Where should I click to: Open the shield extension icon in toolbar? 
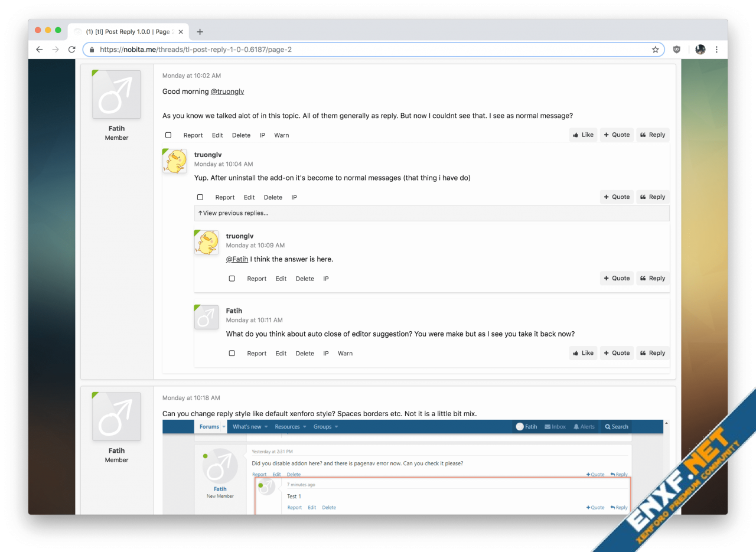(x=677, y=50)
